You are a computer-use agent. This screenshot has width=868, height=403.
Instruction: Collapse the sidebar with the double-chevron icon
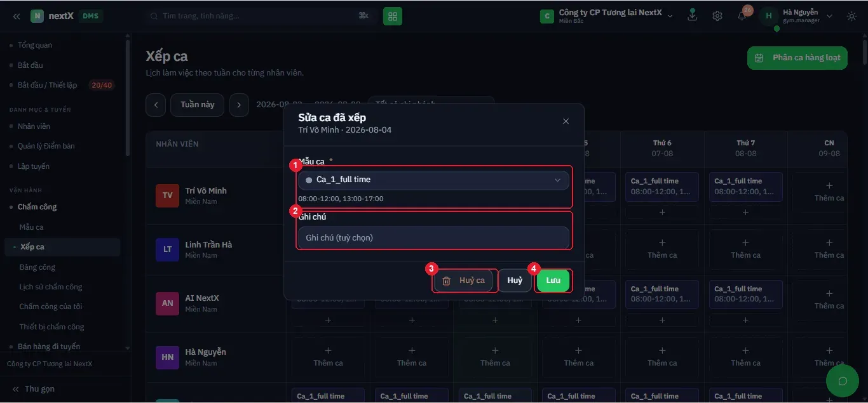tap(16, 16)
